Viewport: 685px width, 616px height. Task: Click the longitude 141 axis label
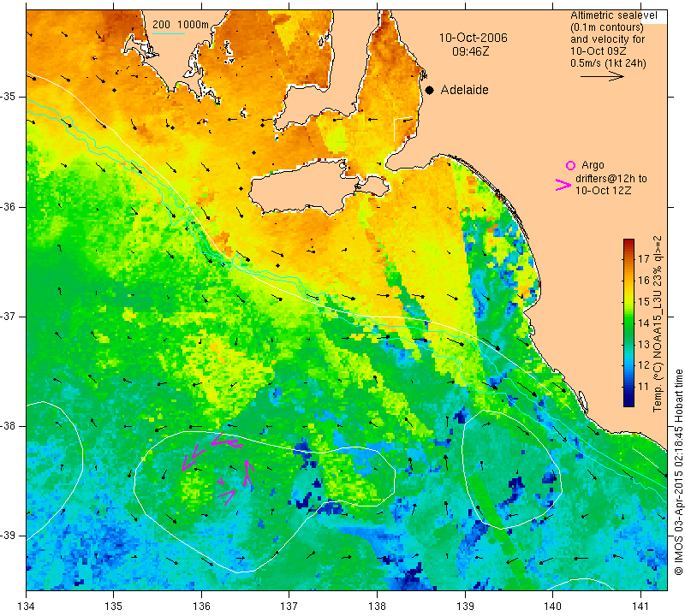tap(640, 607)
